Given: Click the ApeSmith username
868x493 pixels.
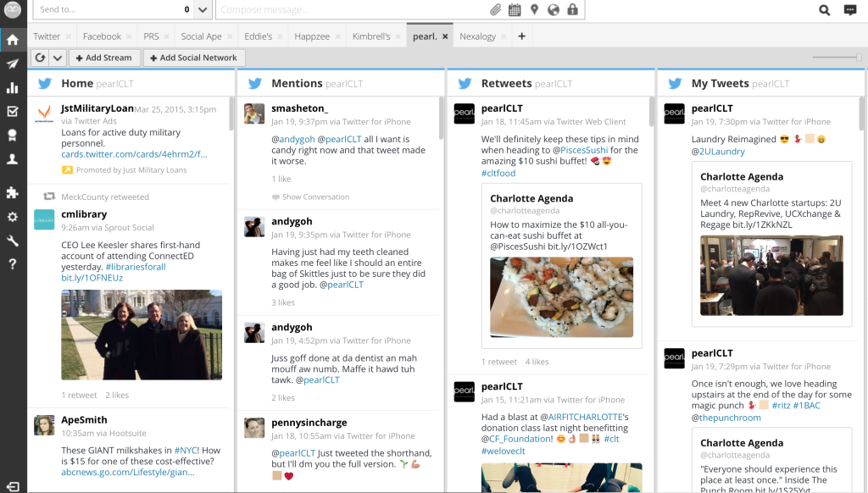Looking at the screenshot, I should click(x=84, y=420).
